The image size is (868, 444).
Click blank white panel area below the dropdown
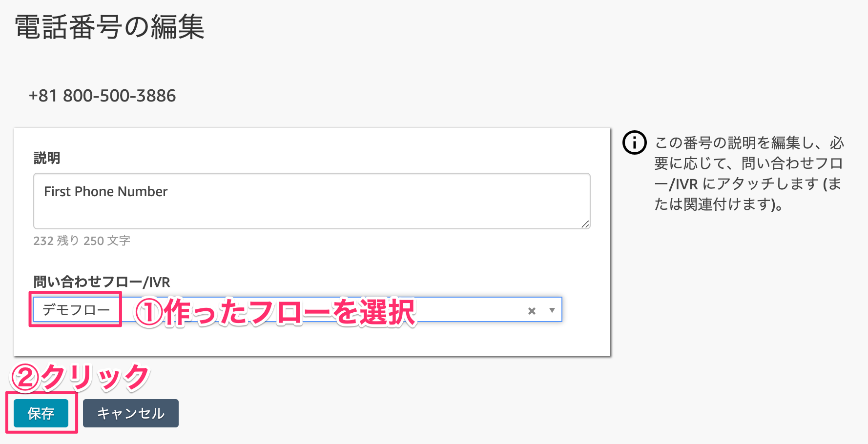(x=311, y=340)
